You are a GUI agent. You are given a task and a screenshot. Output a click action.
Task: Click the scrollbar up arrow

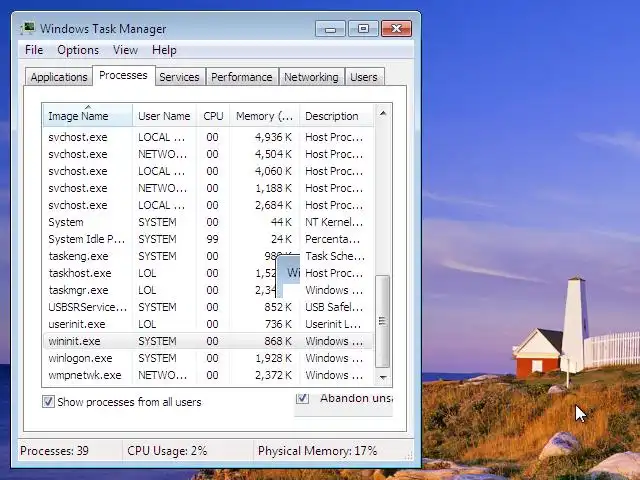pyautogui.click(x=382, y=113)
